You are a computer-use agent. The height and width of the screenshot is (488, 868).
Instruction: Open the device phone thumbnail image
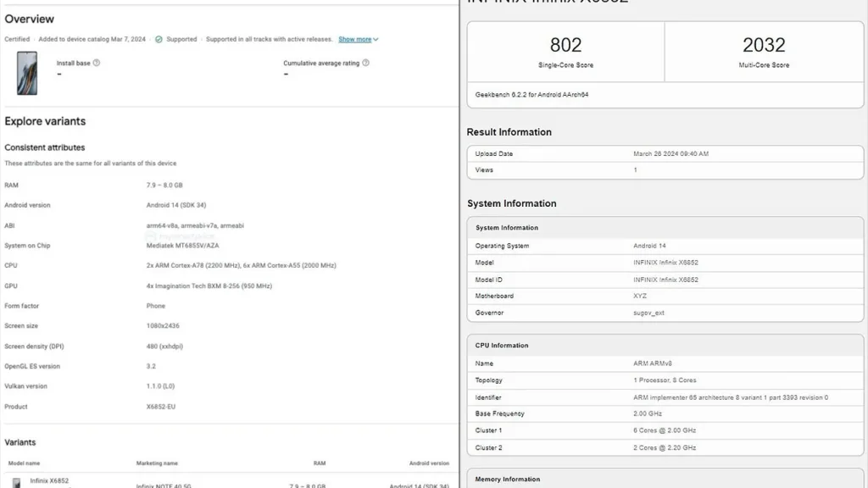point(26,73)
